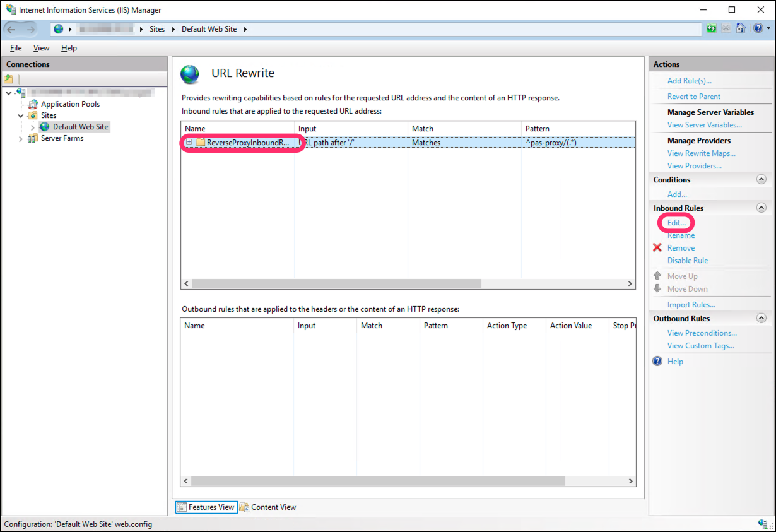Viewport: 776px width, 532px height.
Task: Click the Pattern column header in inbound rules
Action: [538, 129]
